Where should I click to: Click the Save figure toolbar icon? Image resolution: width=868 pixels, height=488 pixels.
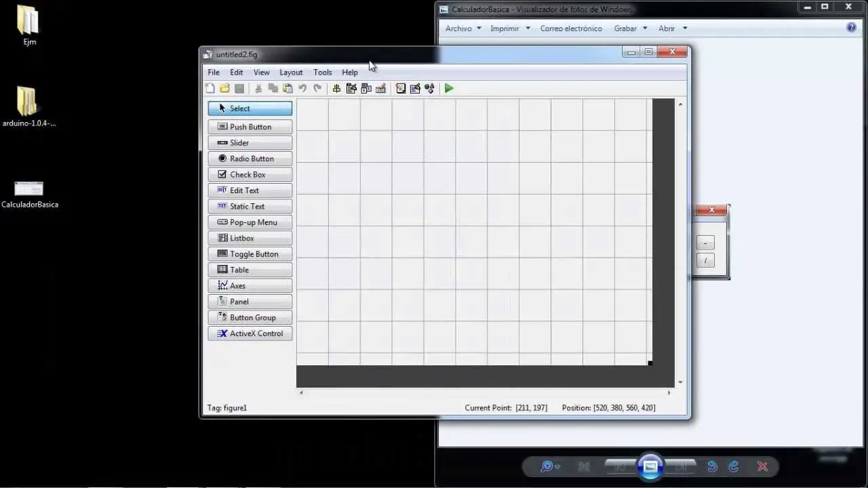239,88
